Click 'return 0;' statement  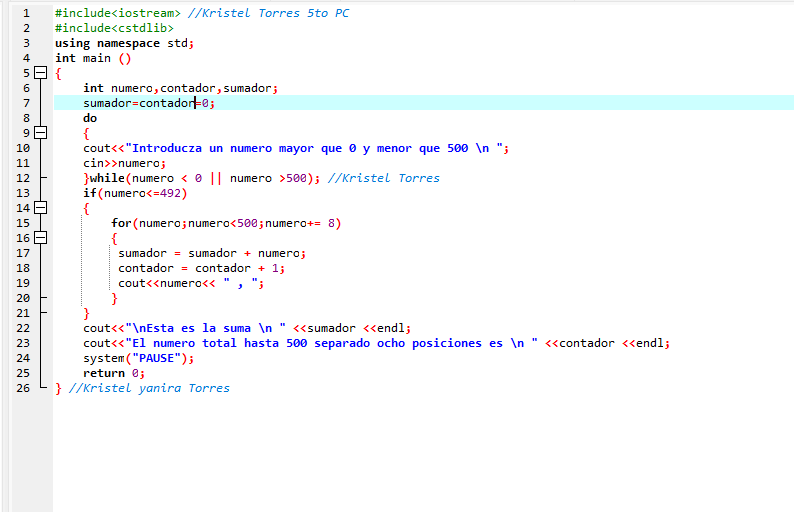click(114, 373)
